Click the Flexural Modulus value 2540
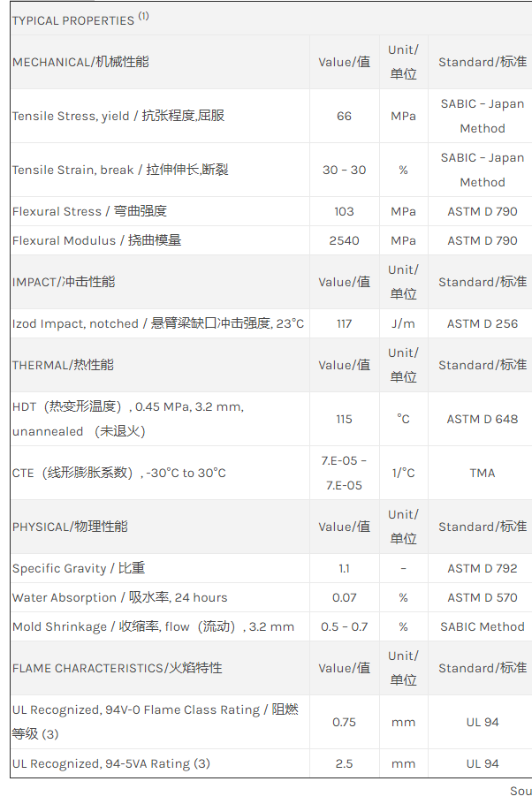The height and width of the screenshot is (804, 532). coord(344,240)
